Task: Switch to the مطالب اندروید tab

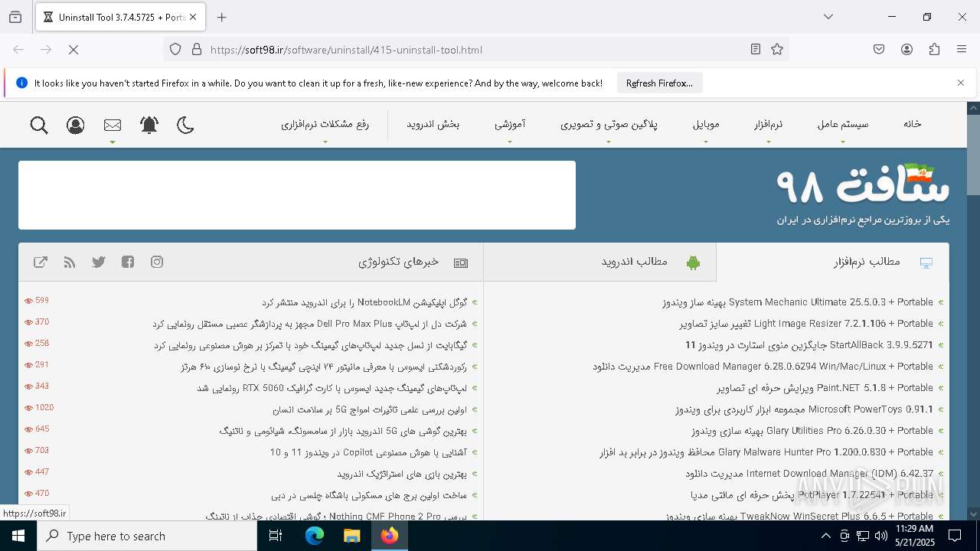Action: point(600,262)
